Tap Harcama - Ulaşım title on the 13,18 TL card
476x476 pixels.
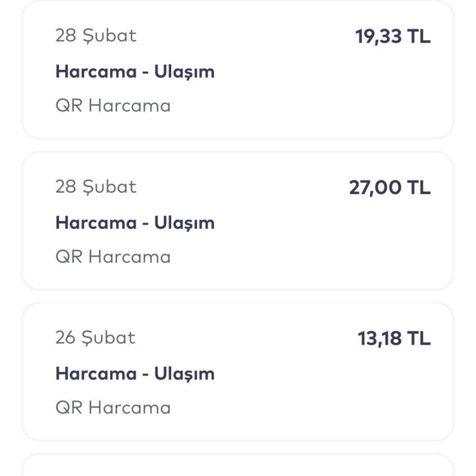[x=134, y=374]
